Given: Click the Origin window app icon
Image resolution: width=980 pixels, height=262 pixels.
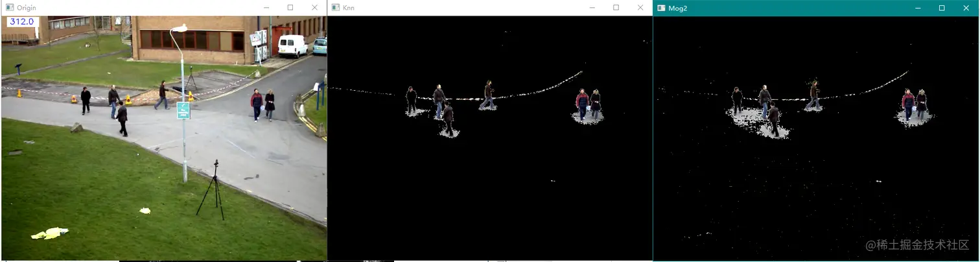Looking at the screenshot, I should point(10,8).
